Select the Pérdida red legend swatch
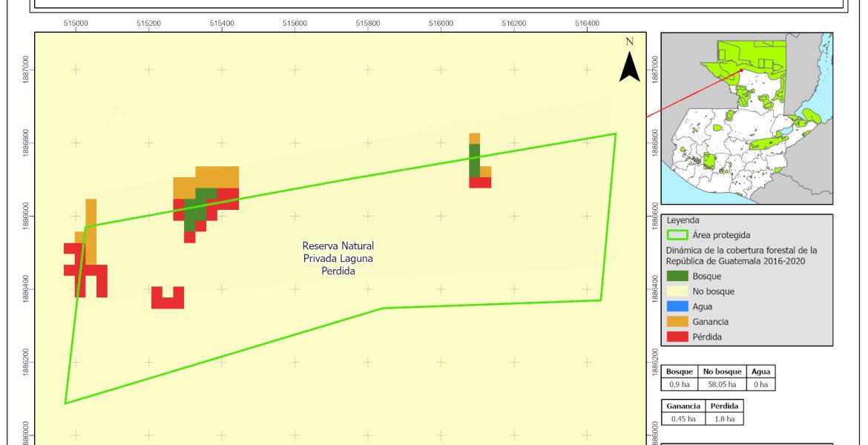The width and height of the screenshot is (868, 445). tap(677, 337)
